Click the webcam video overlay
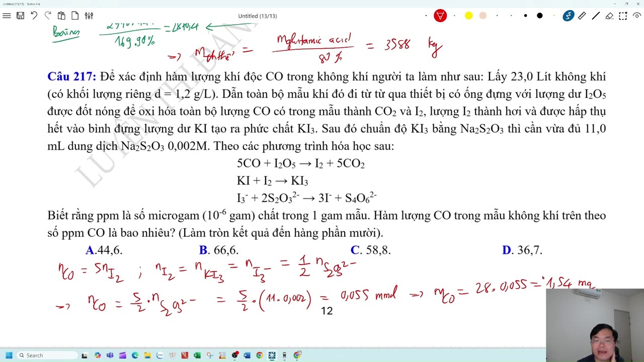Screen dimensions: 644x362 595,325
